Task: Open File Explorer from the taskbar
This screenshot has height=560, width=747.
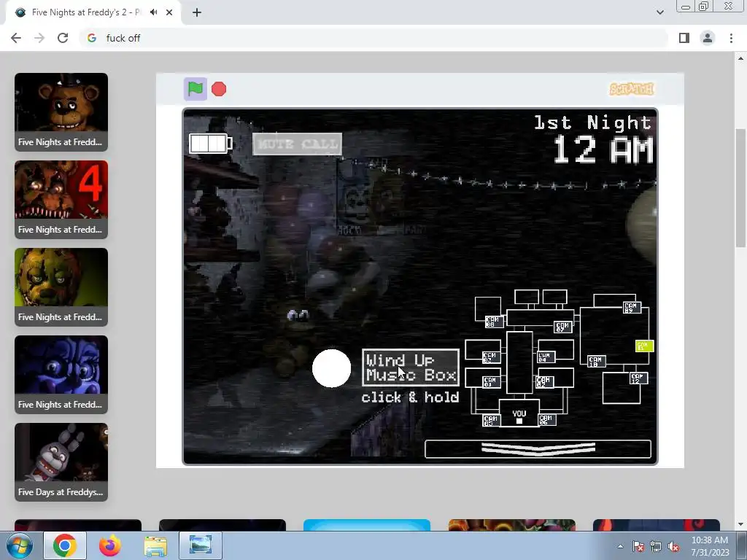Action: point(155,545)
